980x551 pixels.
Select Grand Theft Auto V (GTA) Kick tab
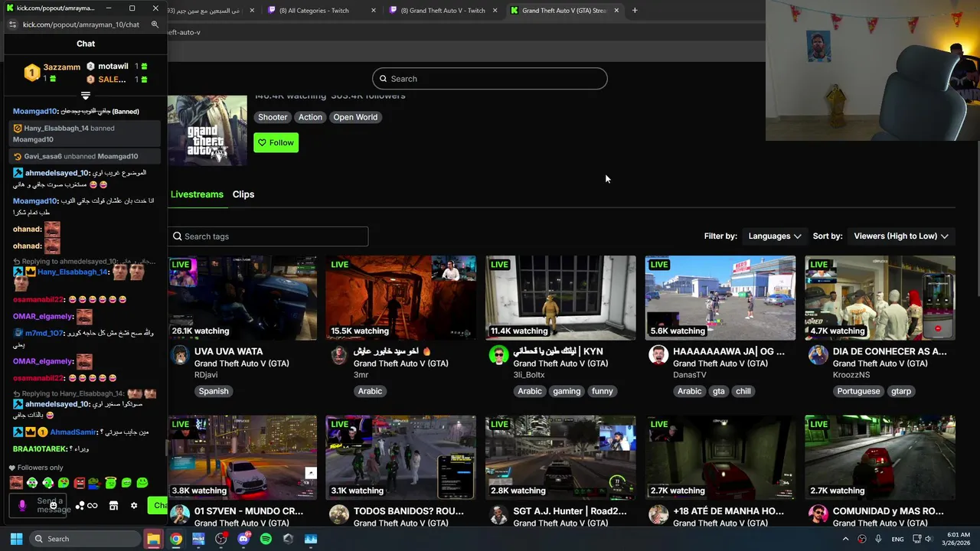point(565,11)
